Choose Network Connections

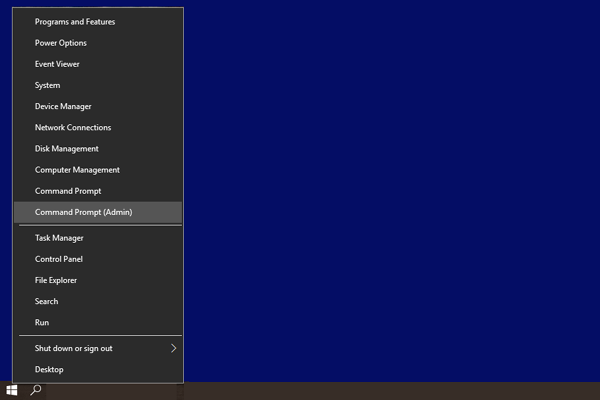click(x=98, y=127)
